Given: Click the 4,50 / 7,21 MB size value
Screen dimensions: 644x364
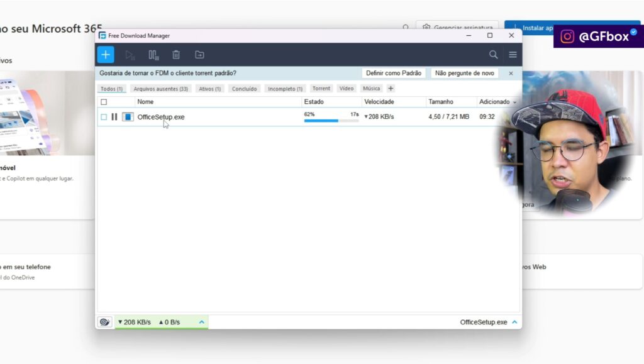Looking at the screenshot, I should pos(448,116).
